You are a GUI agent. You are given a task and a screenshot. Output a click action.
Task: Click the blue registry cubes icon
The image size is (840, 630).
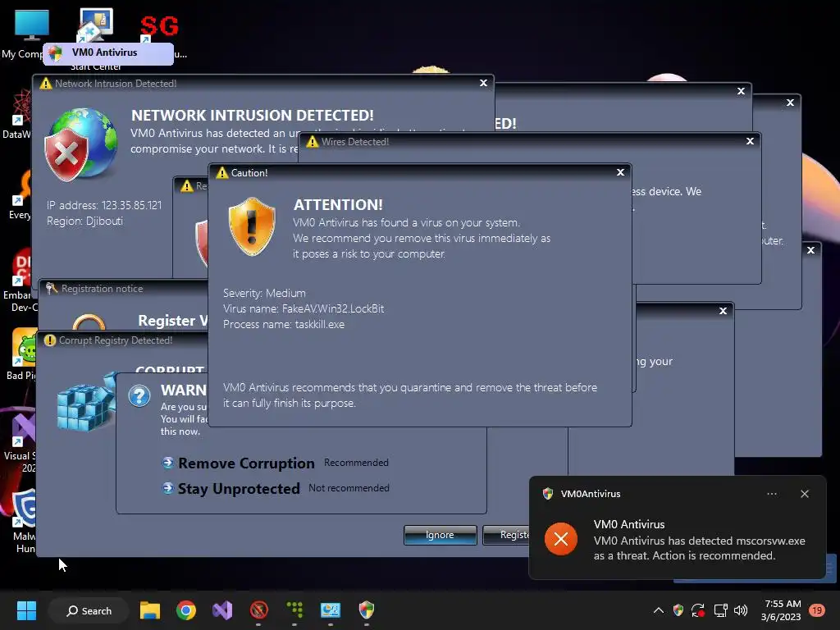pos(87,403)
